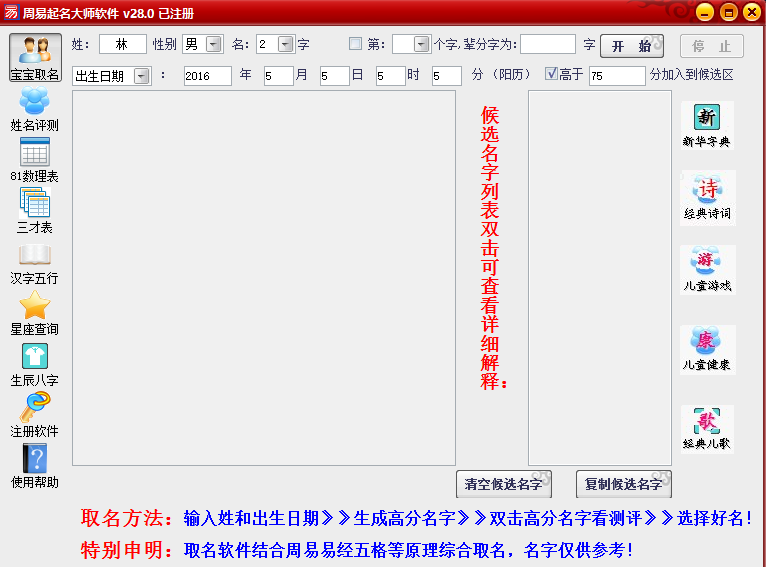The height and width of the screenshot is (567, 766).
Task: Expand the 出生日期 dropdown
Action: [140, 76]
